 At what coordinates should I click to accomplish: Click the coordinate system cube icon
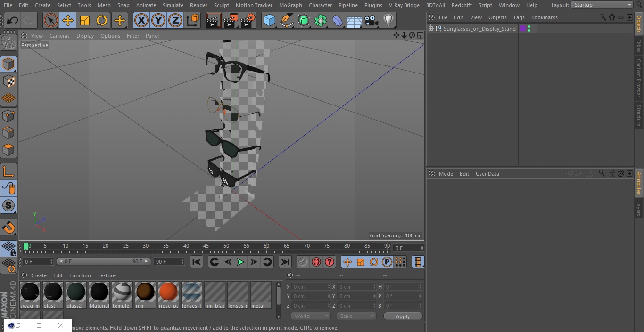pyautogui.click(x=193, y=20)
